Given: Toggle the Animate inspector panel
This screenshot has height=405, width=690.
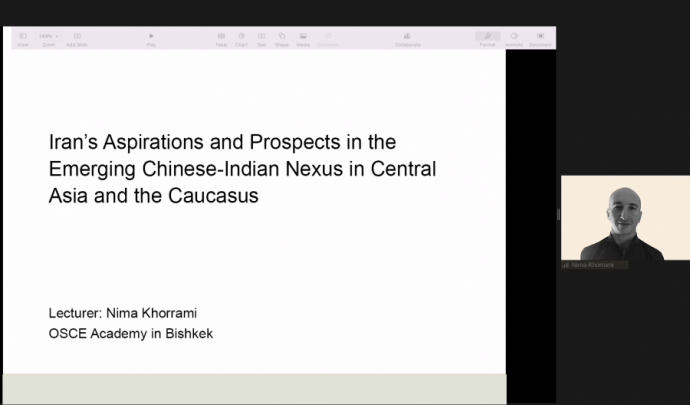Looking at the screenshot, I should tap(514, 38).
